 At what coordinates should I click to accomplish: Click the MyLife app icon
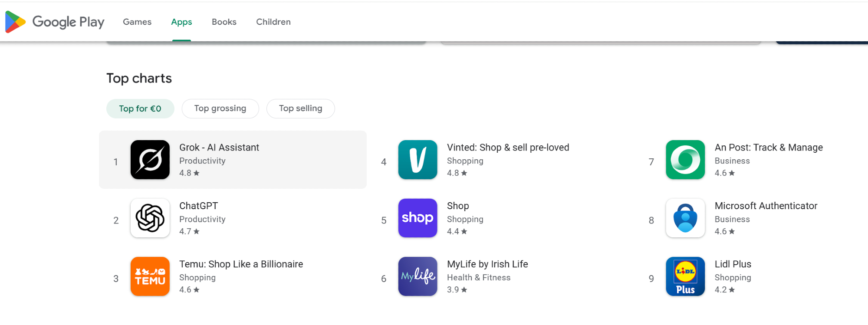coord(418,276)
